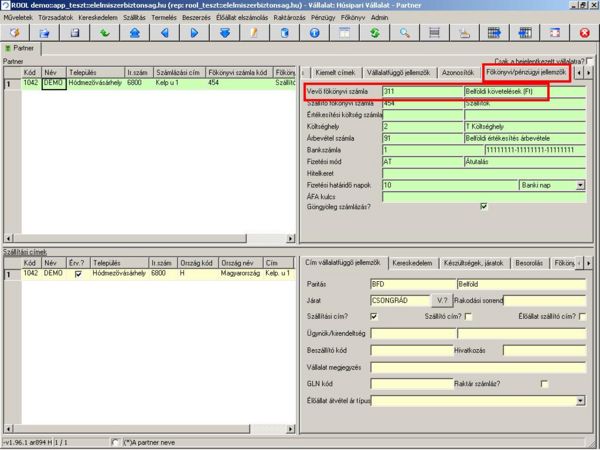Click the left arrow previous record icon
The height and width of the screenshot is (450, 600).
click(x=165, y=33)
